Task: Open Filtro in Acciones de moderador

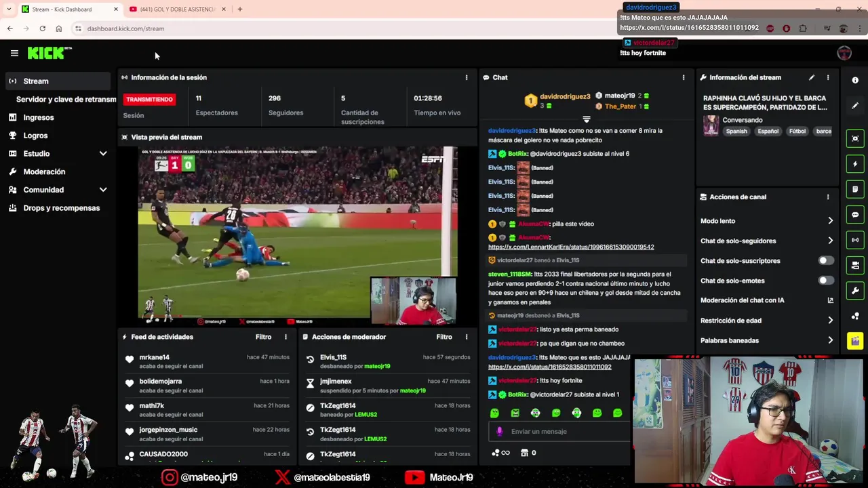Action: [x=444, y=337]
